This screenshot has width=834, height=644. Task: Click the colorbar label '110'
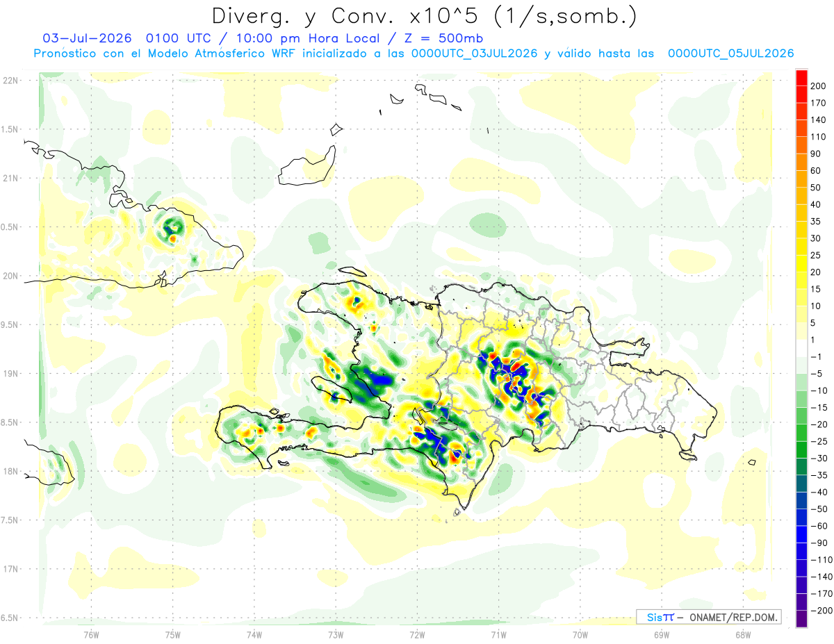tap(818, 137)
